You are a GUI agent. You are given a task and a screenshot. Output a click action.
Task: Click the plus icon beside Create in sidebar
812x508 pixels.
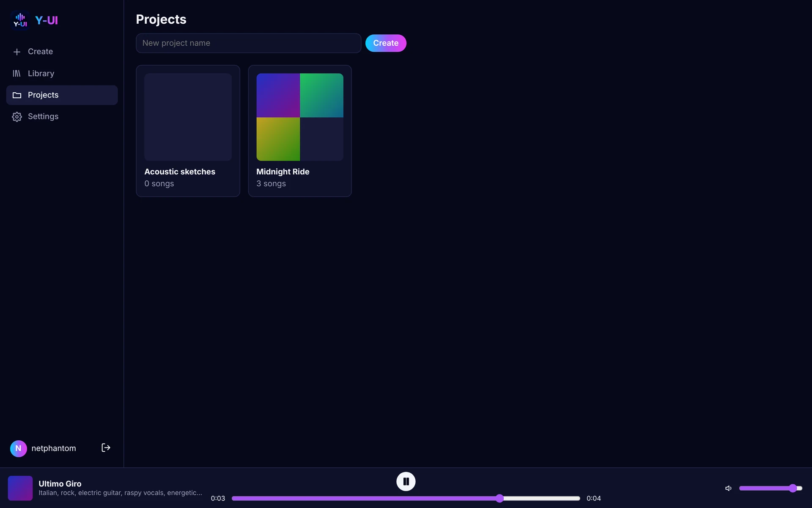17,52
